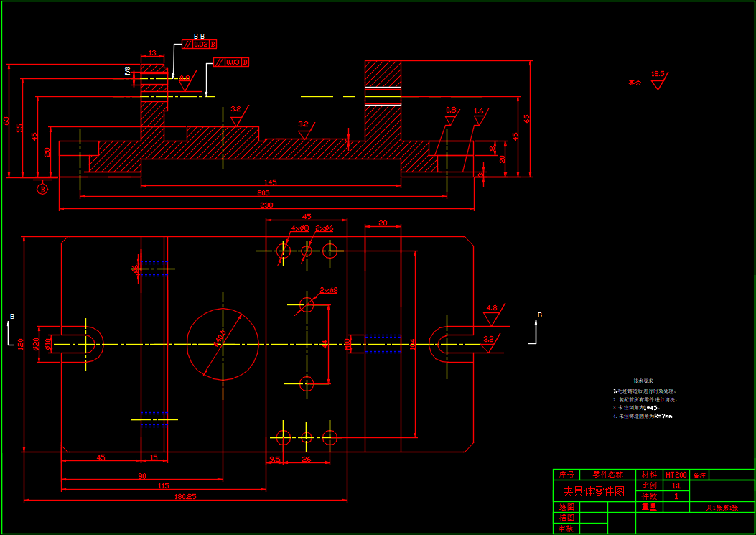Click the 120 height dimension in plan view
Image resolution: width=756 pixels, height=535 pixels.
pos(20,344)
